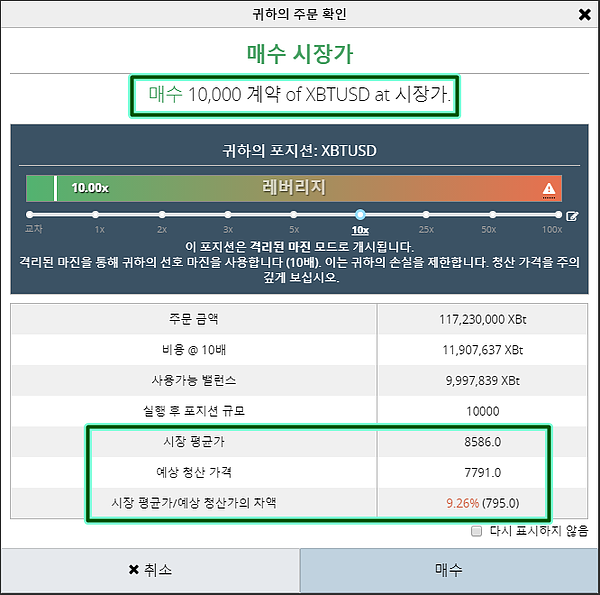Toggle the 다시 표시하지 않음 checkbox
The width and height of the screenshot is (600, 595).
point(477,531)
